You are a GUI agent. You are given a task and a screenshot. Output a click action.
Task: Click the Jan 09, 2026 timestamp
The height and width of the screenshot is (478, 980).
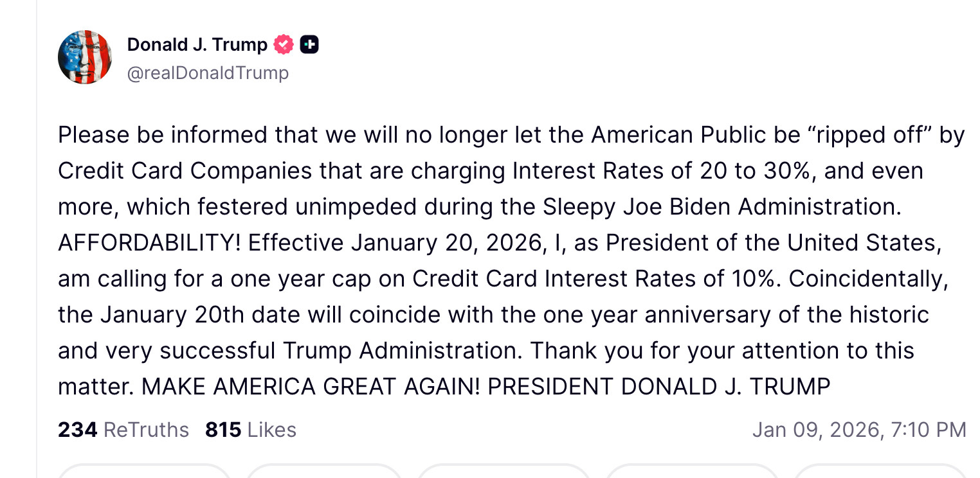point(859,430)
